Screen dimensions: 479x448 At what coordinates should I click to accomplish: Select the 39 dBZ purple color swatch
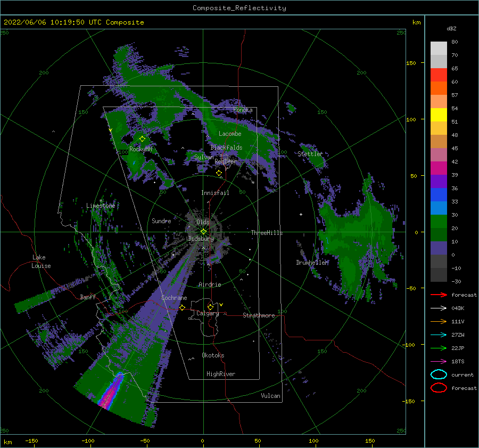pyautogui.click(x=439, y=181)
